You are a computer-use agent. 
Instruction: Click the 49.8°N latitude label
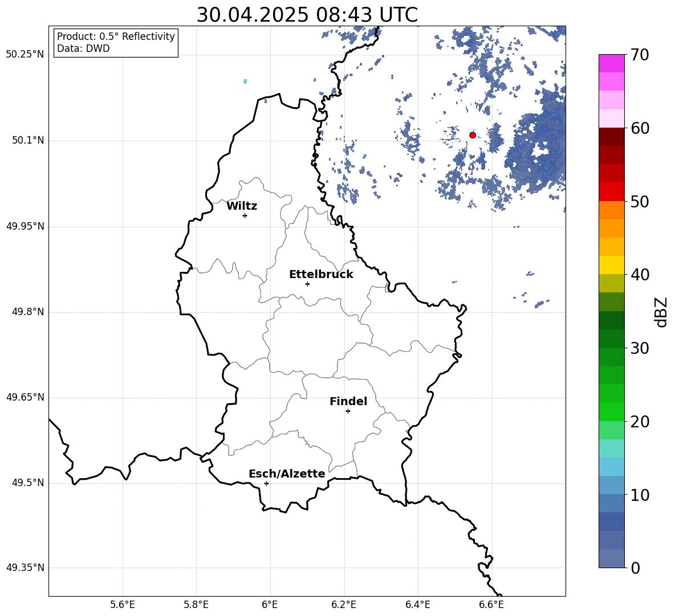28,312
